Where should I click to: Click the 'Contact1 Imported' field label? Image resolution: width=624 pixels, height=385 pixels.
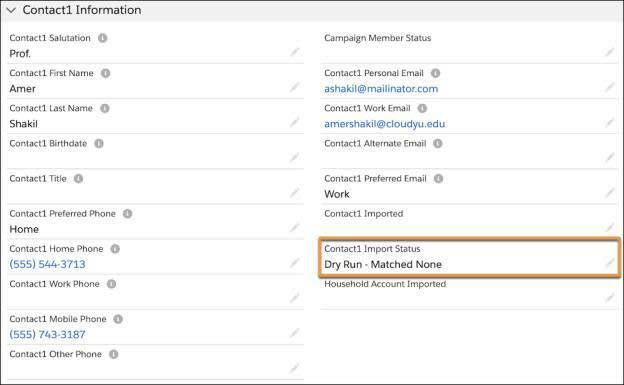click(363, 214)
